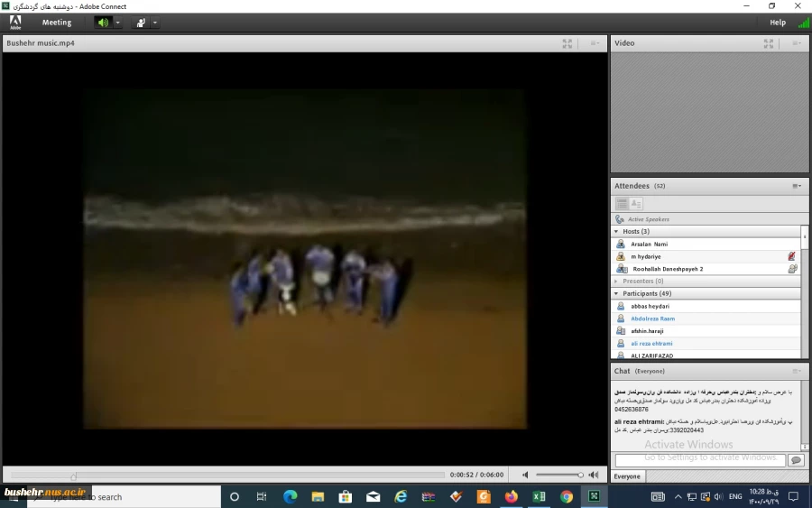Click the Adobe logo in the menu bar
This screenshot has width=812, height=508.
coord(15,23)
